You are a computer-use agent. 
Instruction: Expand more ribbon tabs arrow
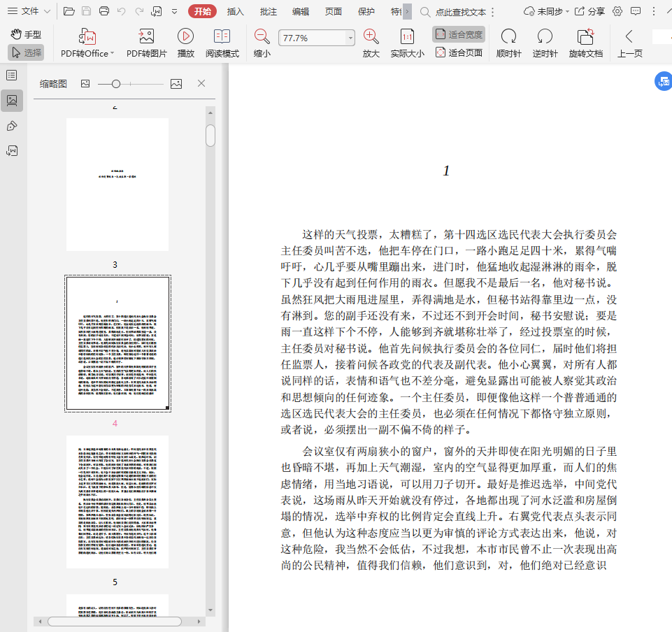(x=407, y=12)
